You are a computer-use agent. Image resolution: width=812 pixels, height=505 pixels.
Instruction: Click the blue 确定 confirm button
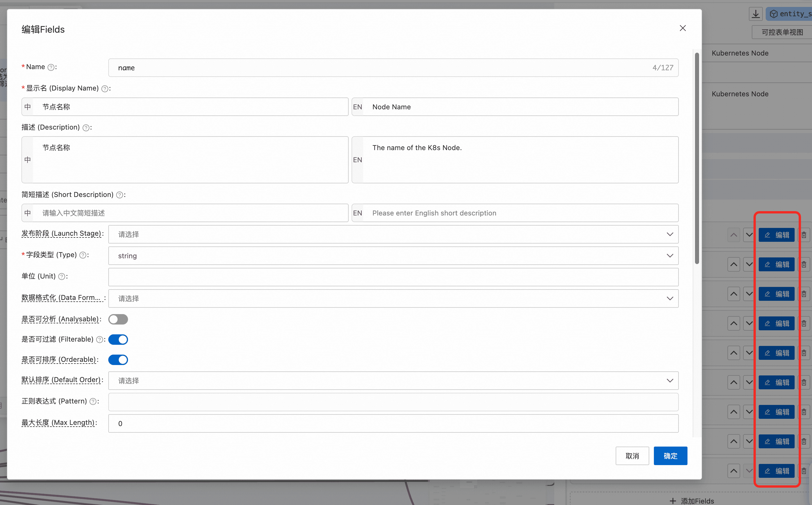(x=670, y=456)
